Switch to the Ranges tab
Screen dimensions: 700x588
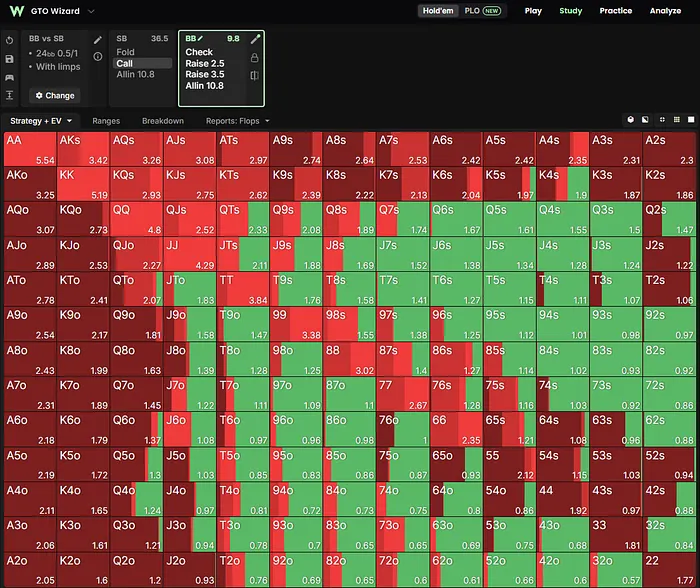point(106,121)
